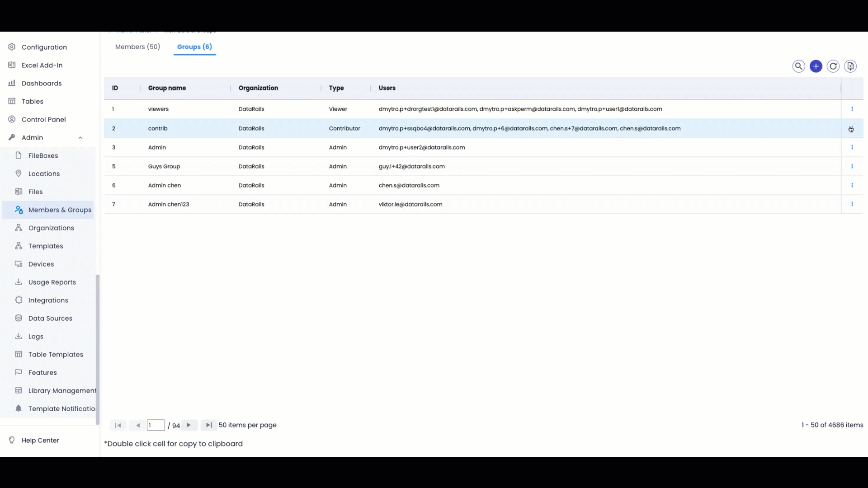Click the Users column header
This screenshot has height=488, width=868.
point(387,88)
